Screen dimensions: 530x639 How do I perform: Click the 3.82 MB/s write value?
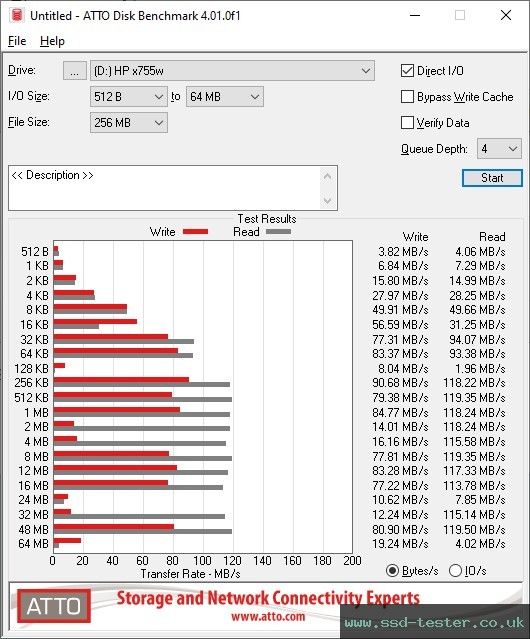pos(403,251)
